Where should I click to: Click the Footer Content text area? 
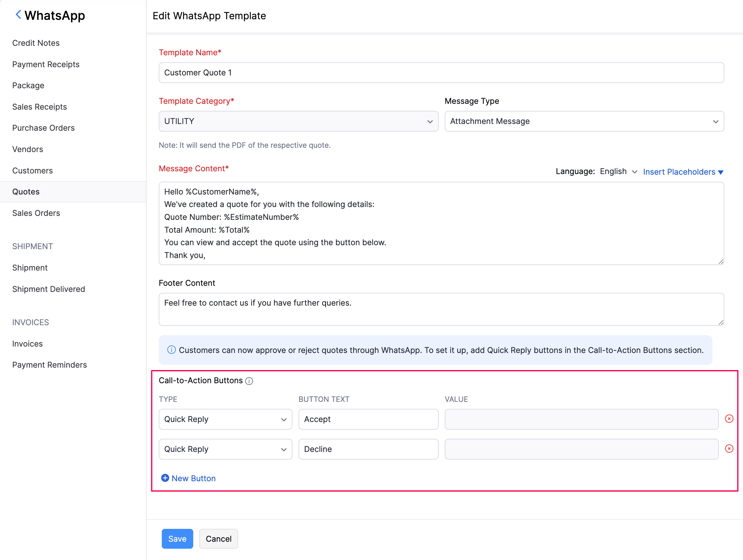441,309
